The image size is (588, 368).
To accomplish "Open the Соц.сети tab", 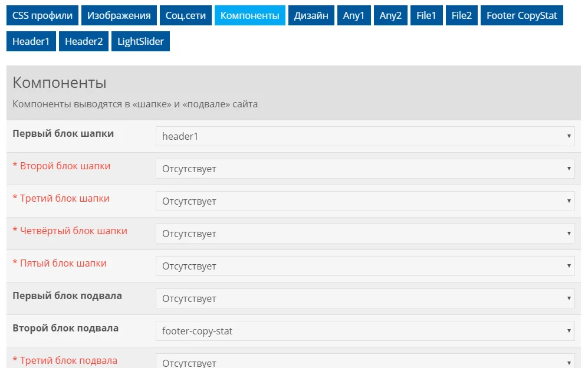I will tap(185, 15).
